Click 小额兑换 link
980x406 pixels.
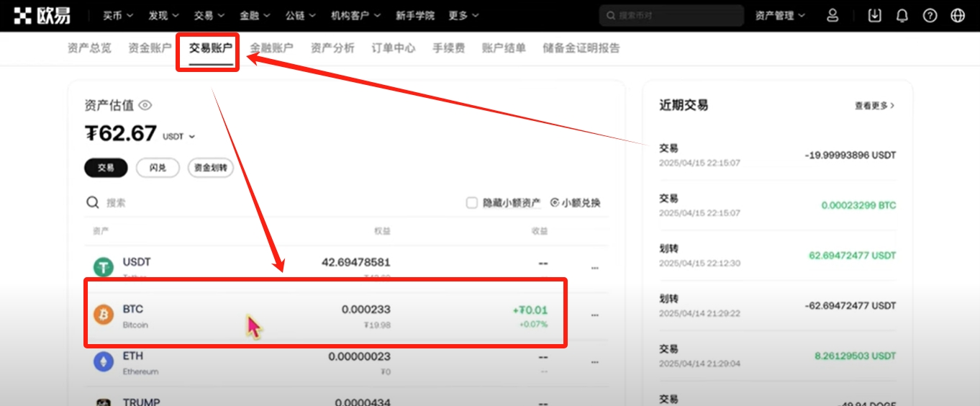tap(576, 203)
